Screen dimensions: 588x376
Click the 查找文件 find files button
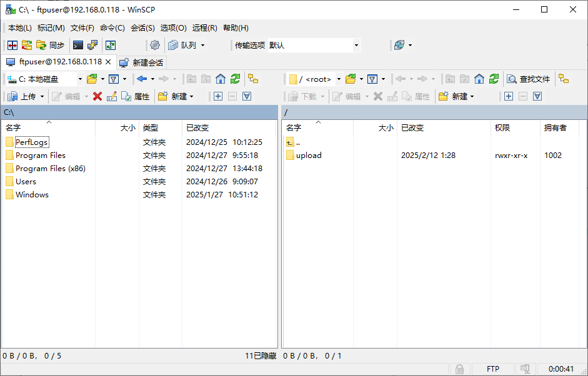tap(529, 79)
